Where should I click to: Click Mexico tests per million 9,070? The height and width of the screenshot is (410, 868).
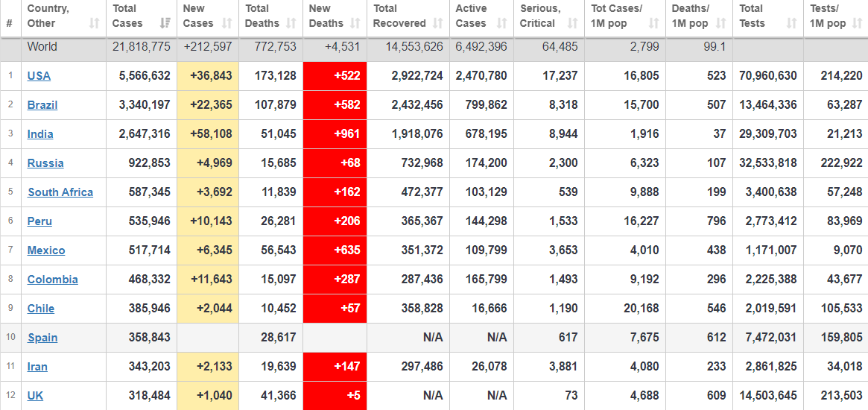[848, 250]
